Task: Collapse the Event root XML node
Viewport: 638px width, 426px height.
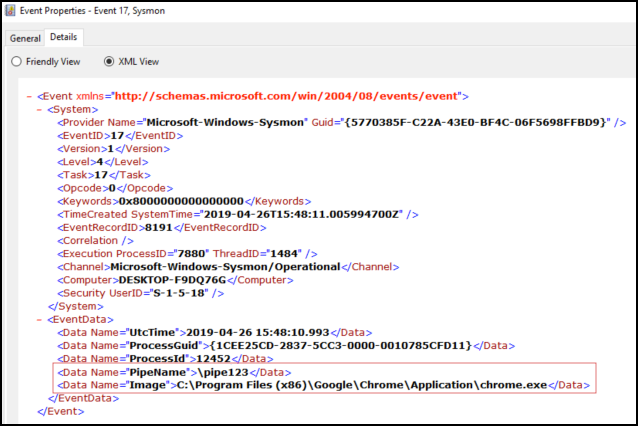Action: coord(29,96)
